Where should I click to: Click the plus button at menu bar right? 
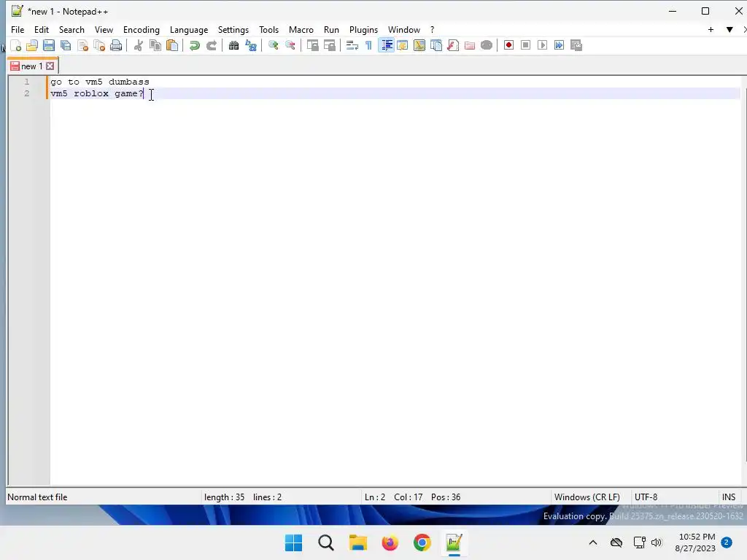(711, 29)
